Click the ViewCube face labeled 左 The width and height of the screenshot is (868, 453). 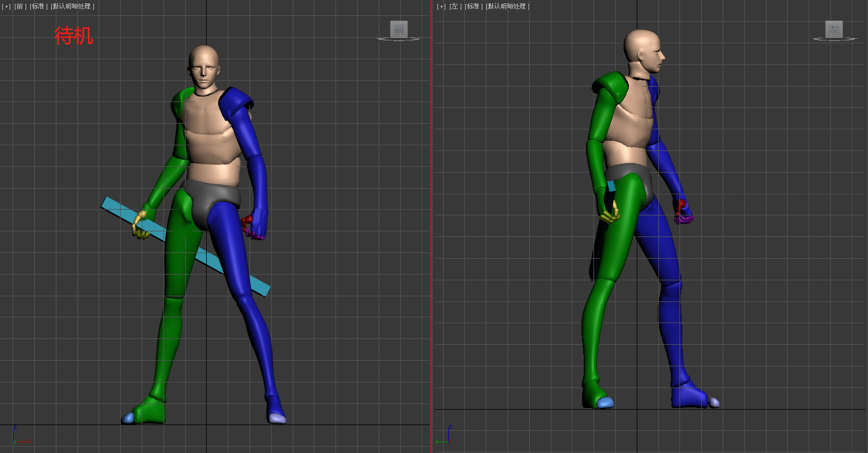(834, 29)
